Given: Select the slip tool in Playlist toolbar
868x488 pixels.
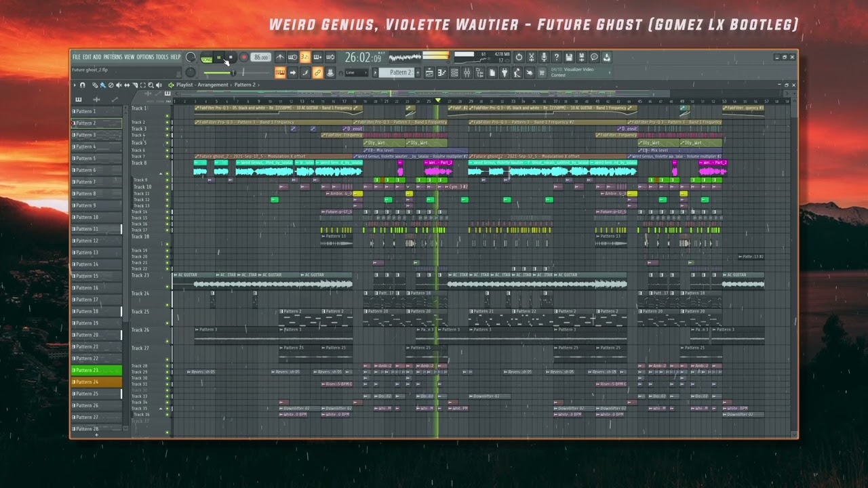Looking at the screenshot, I should pyautogui.click(x=127, y=85).
